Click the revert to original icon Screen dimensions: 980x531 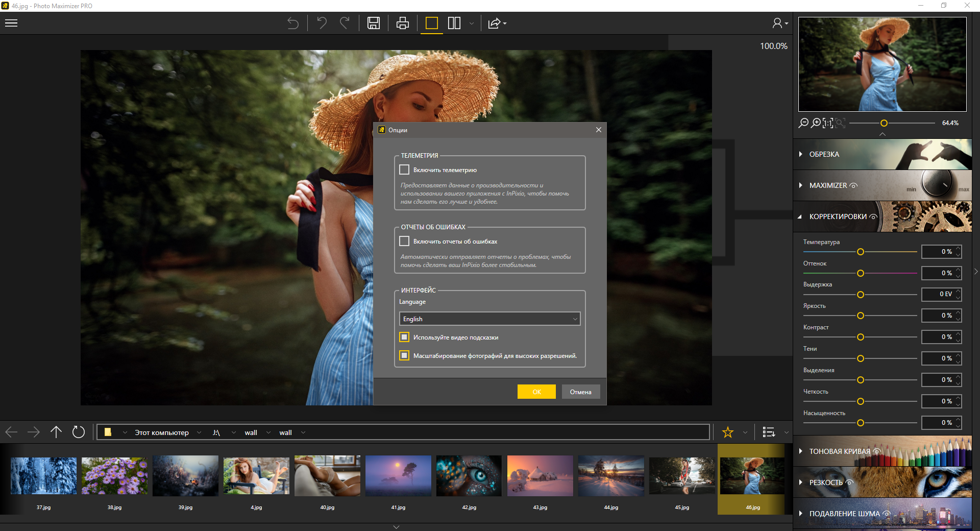[x=292, y=23]
